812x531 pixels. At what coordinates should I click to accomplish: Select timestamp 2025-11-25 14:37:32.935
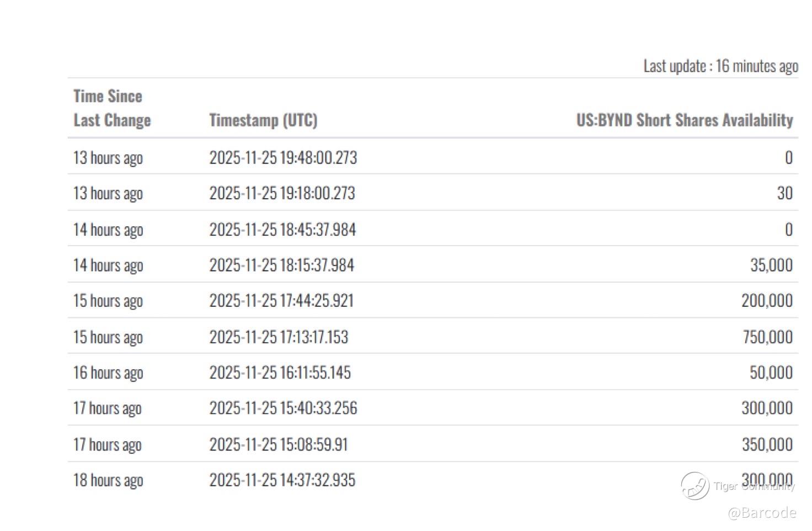pos(282,480)
